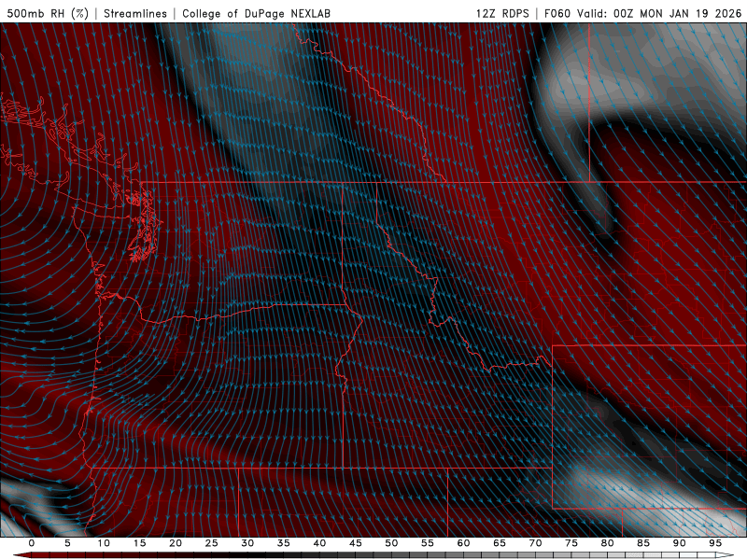Click the 35 label on the humidity scale
Screen dimensions: 747x560
click(x=284, y=543)
